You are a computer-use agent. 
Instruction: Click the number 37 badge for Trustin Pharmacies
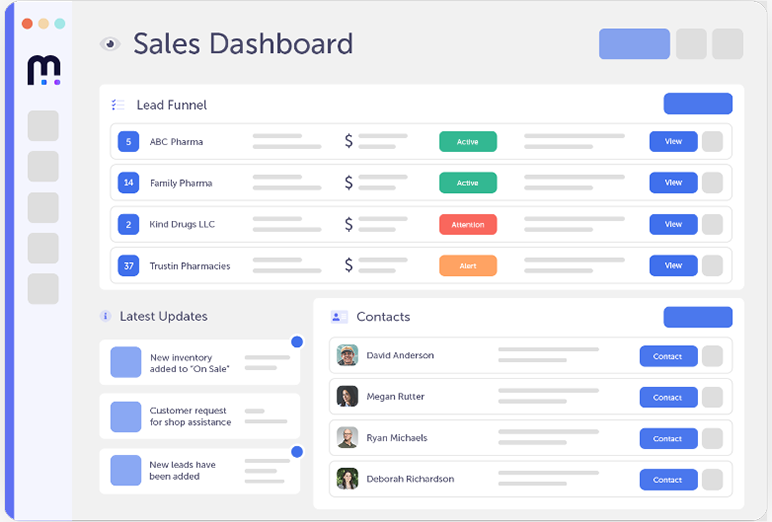coord(128,266)
